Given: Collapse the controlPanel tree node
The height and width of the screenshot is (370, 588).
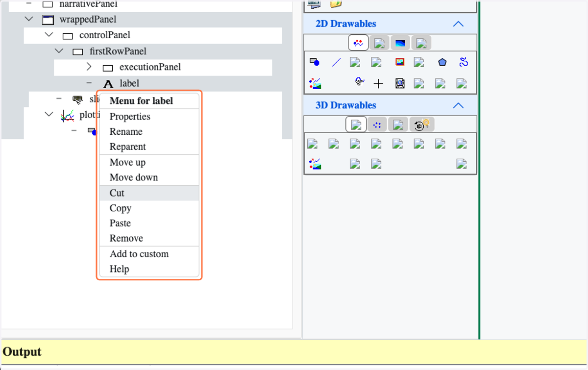Looking at the screenshot, I should click(x=49, y=35).
